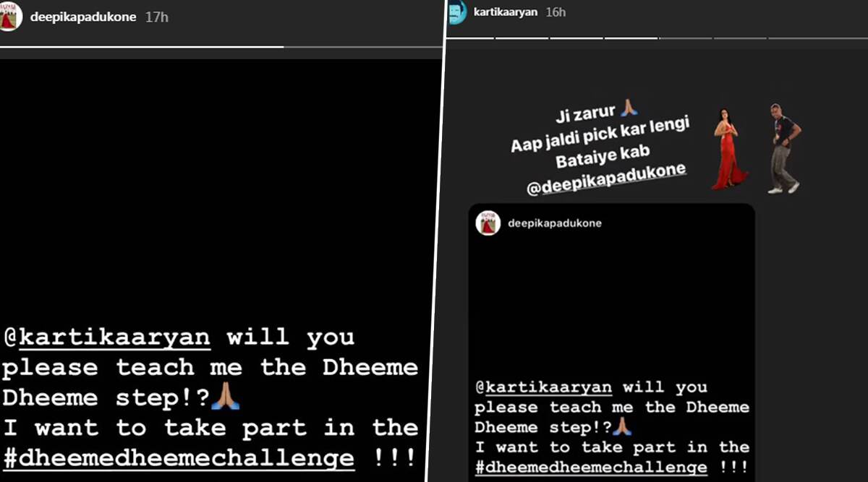Tap @kartikaaryan mention in left story text
The height and width of the screenshot is (482, 868).
[107, 337]
